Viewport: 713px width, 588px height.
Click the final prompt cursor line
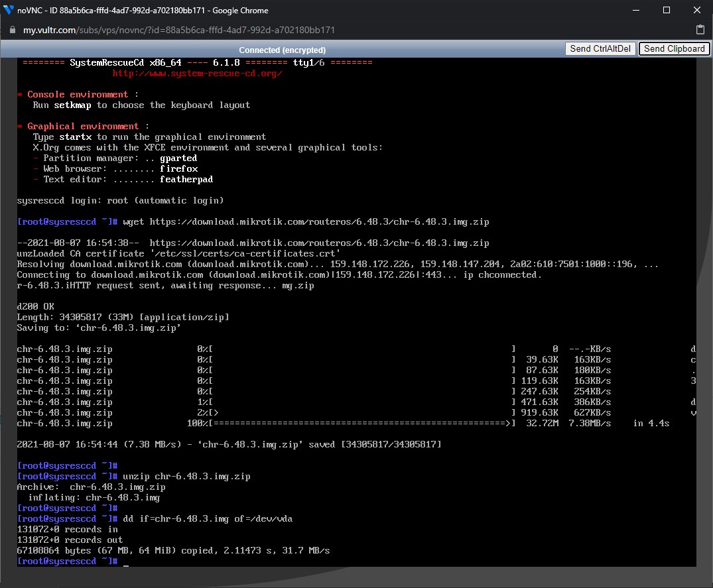73,561
